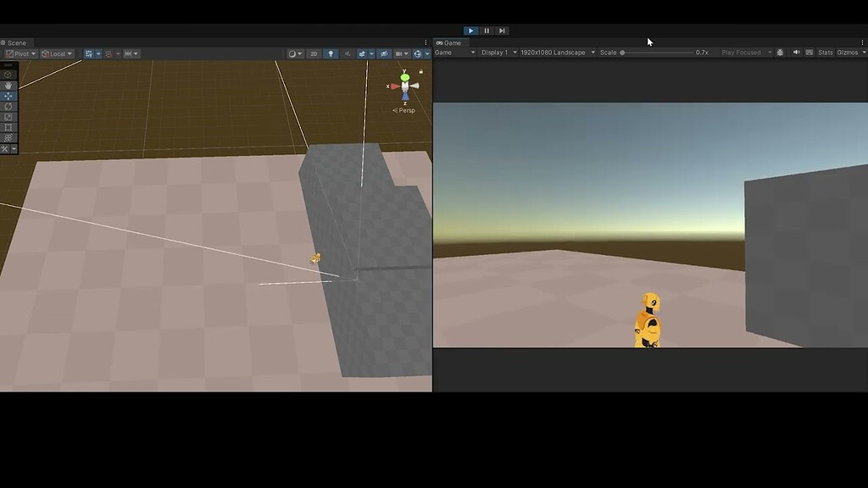This screenshot has width=868, height=488.
Task: Select the Hand view tool
Action: click(x=8, y=85)
